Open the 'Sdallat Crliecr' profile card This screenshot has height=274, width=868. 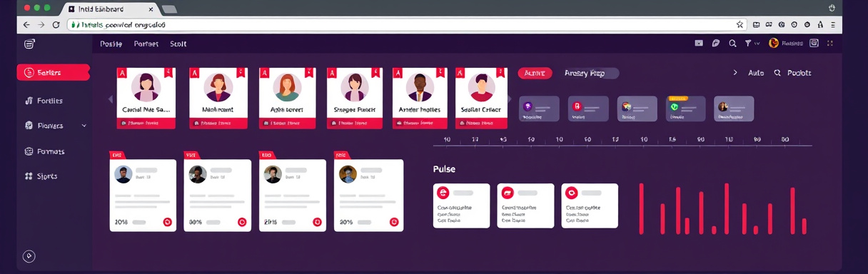481,98
